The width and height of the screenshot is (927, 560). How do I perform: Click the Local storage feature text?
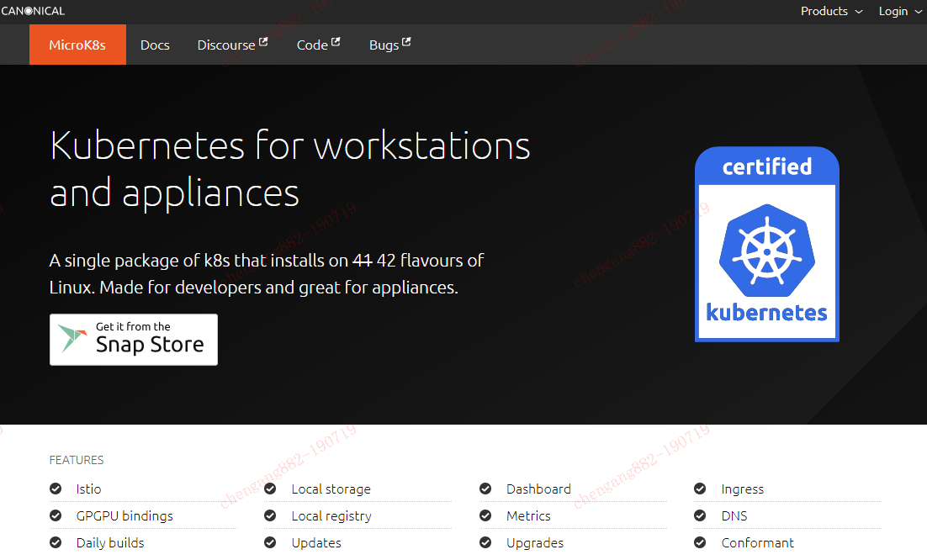click(x=331, y=489)
